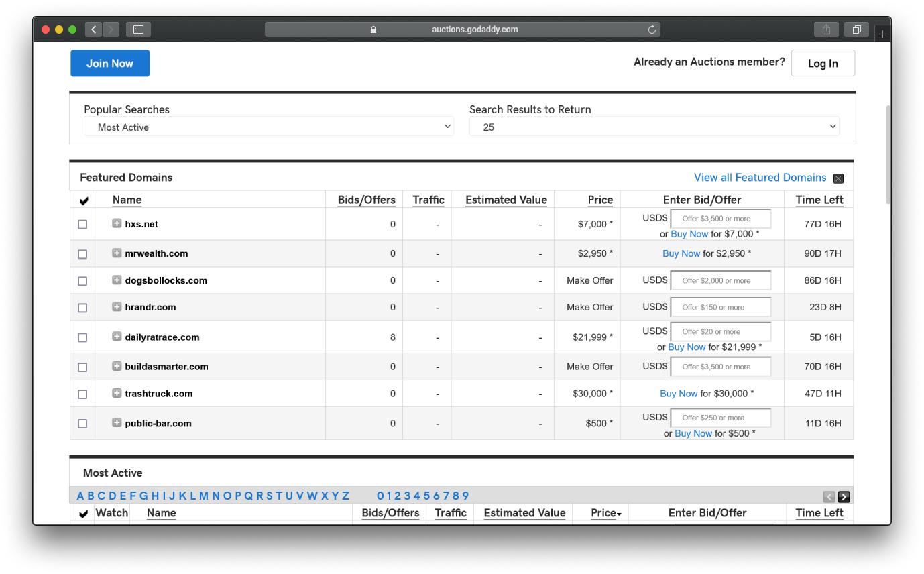Image resolution: width=924 pixels, height=574 pixels.
Task: Reload the page in the address bar
Action: point(652,30)
